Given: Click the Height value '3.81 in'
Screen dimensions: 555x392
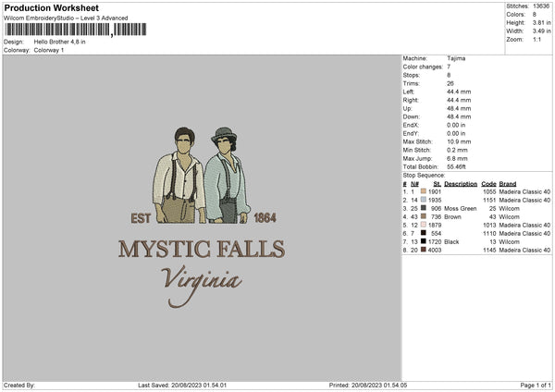Looking at the screenshot, I should [x=541, y=22].
